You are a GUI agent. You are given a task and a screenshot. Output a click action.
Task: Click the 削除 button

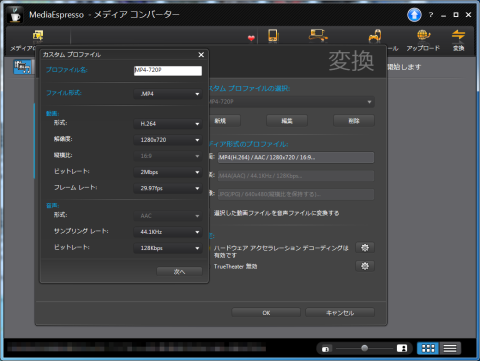coord(354,121)
